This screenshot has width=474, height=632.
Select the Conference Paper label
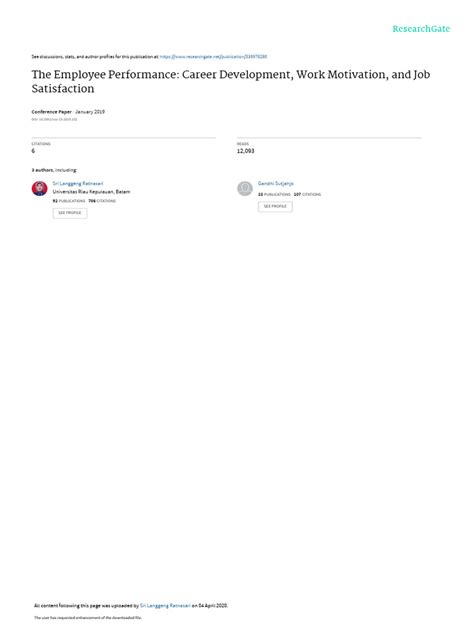tap(52, 112)
